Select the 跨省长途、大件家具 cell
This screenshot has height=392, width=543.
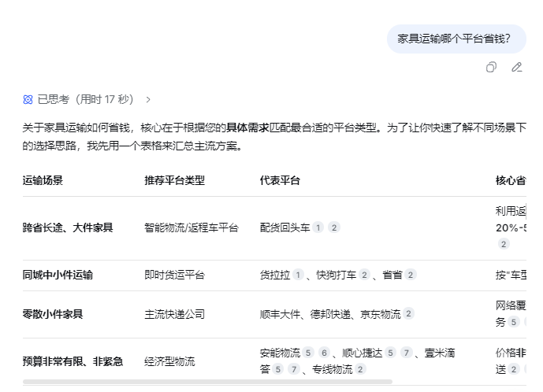click(x=68, y=227)
